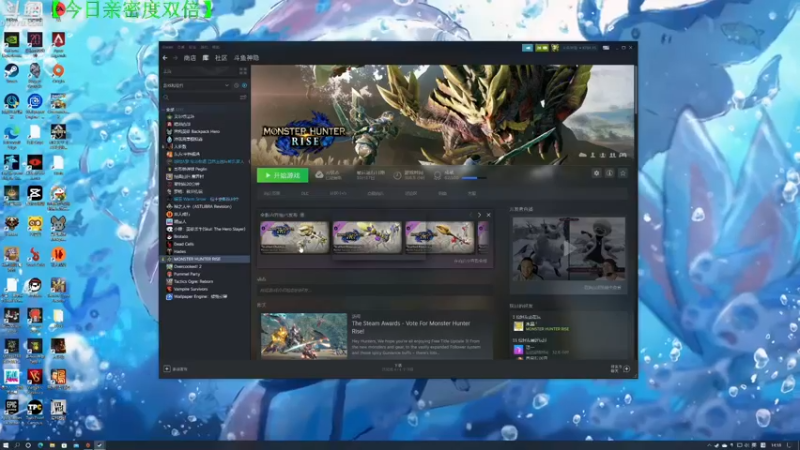Close the DLC carousel panel

coord(488,215)
